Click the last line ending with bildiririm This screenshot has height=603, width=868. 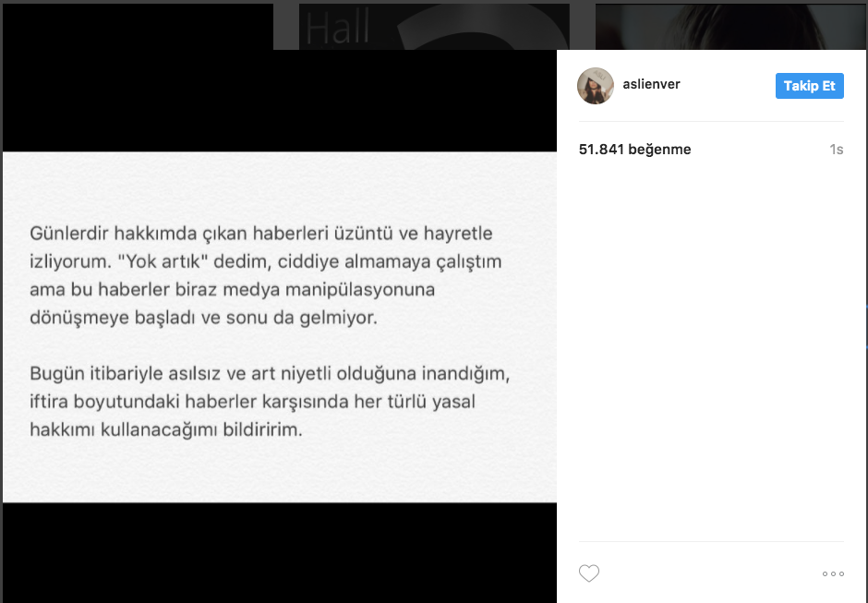[166, 429]
